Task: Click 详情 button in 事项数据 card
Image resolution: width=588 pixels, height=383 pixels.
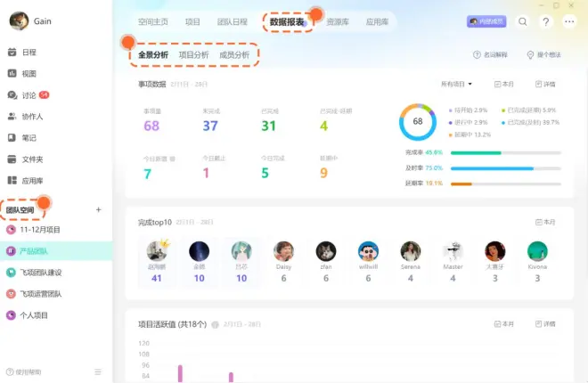Action: [x=545, y=84]
